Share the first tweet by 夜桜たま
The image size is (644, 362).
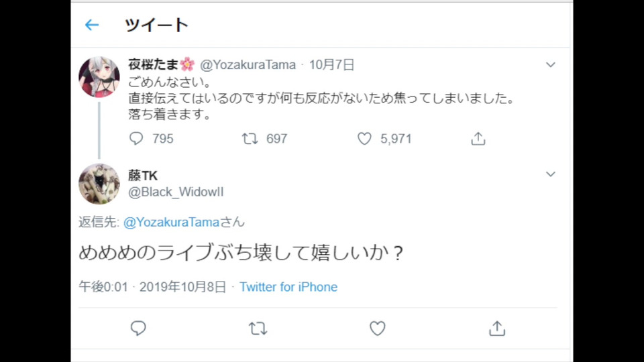pos(478,139)
